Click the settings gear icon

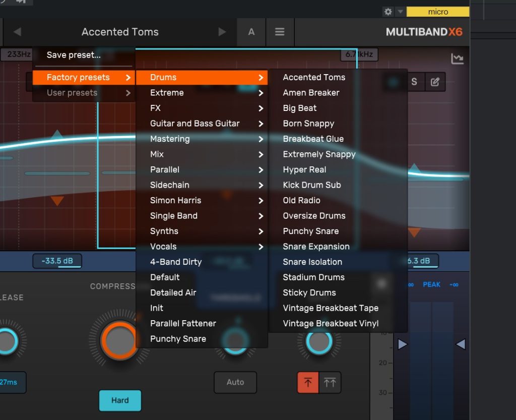pyautogui.click(x=388, y=12)
